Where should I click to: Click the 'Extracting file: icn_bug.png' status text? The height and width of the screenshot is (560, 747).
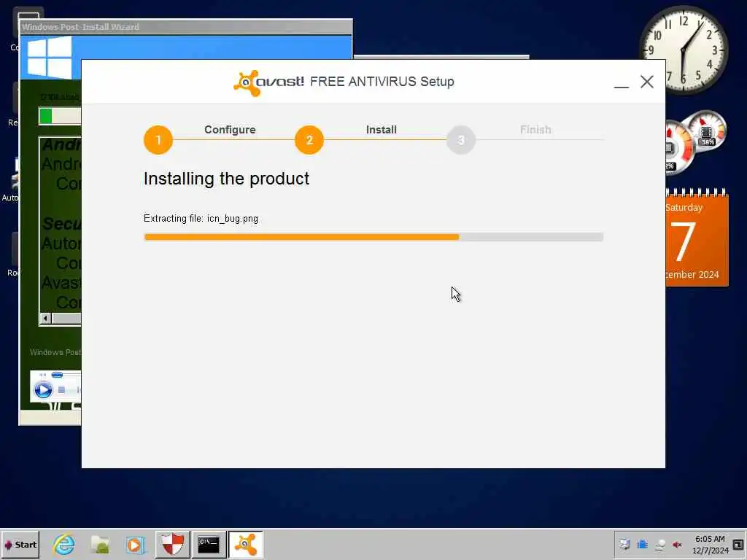(201, 219)
